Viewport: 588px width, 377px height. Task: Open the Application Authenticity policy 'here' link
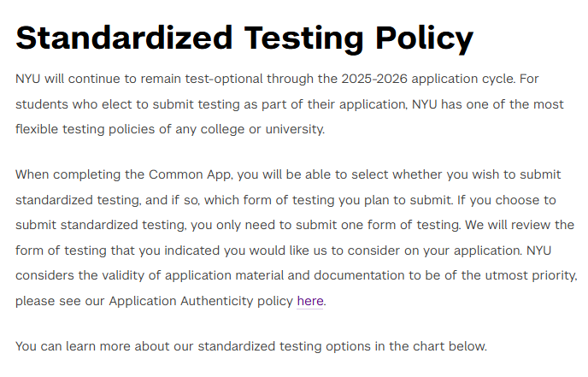pyautogui.click(x=309, y=301)
